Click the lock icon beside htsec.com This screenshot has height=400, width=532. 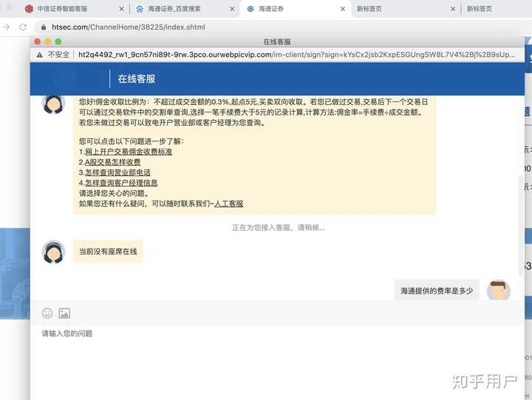click(44, 27)
